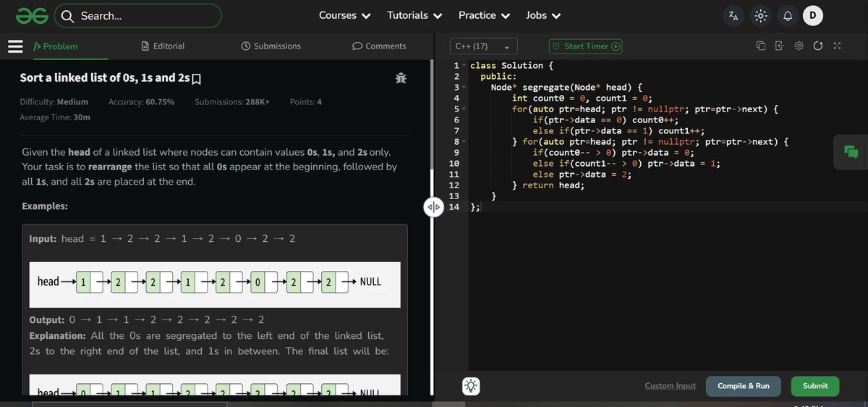Focus the Search input field
Image resolution: width=868 pixels, height=407 pixels.
(137, 15)
